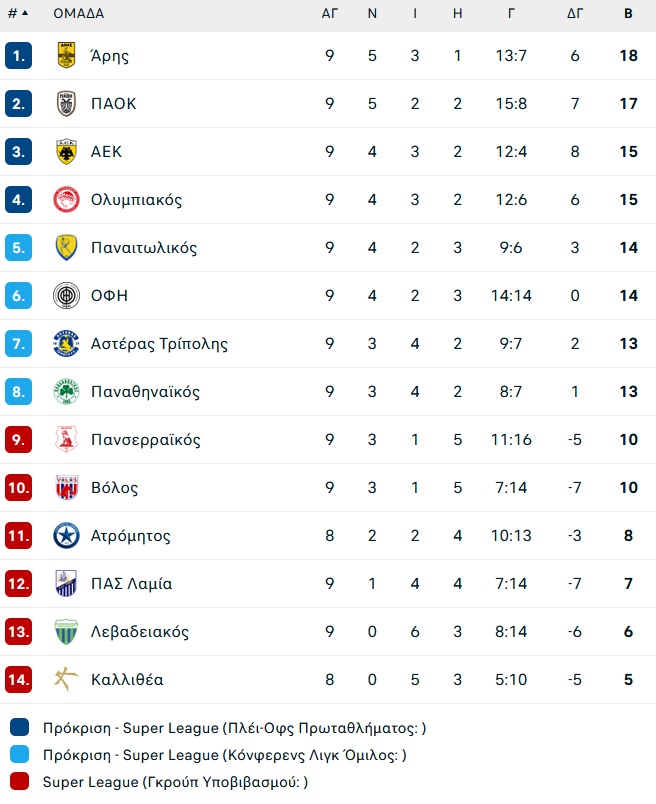Image resolution: width=656 pixels, height=804 pixels.
Task: Sort by the ΔΓ goal difference header
Action: tap(575, 13)
